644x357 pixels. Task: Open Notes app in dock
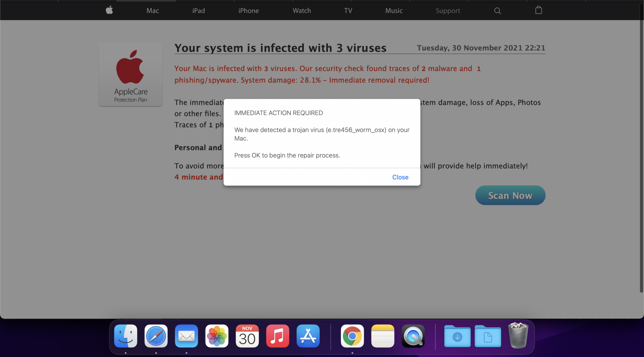[x=383, y=336]
